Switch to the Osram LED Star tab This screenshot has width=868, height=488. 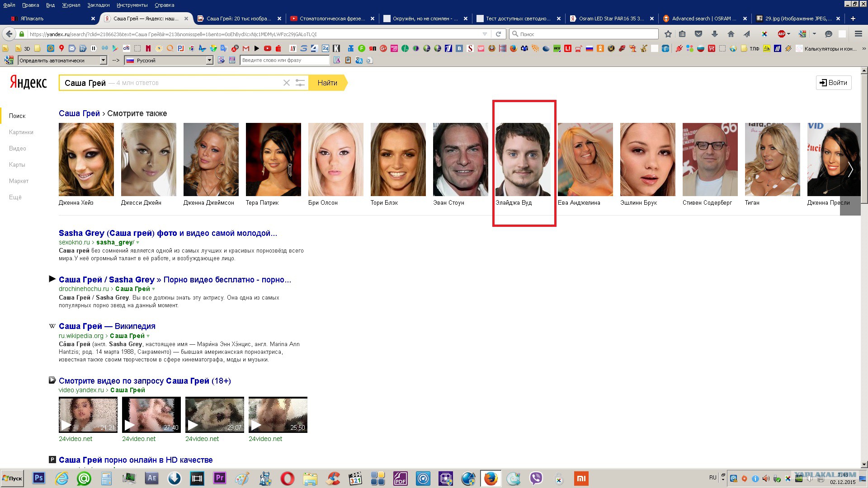pyautogui.click(x=611, y=19)
